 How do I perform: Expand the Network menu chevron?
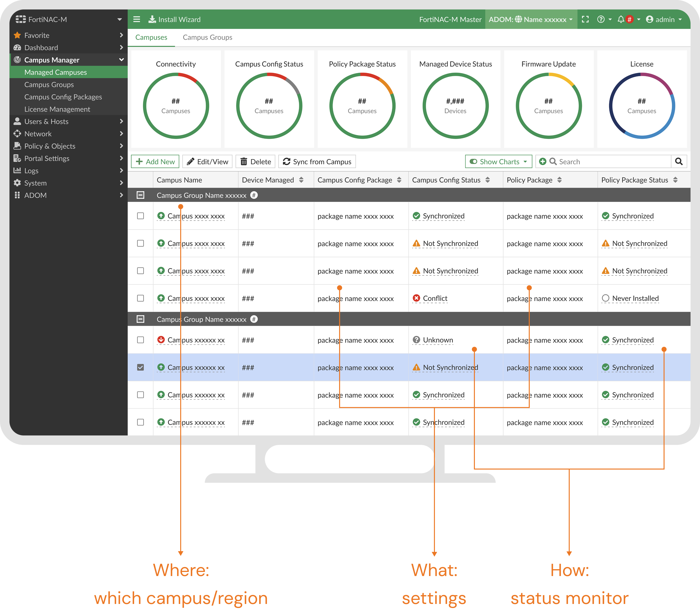(121, 133)
